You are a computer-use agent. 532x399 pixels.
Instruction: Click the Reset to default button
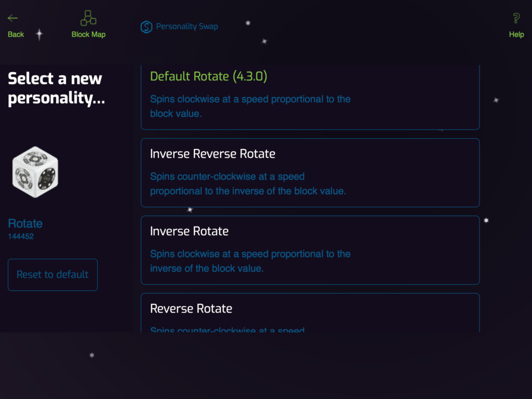[52, 274]
